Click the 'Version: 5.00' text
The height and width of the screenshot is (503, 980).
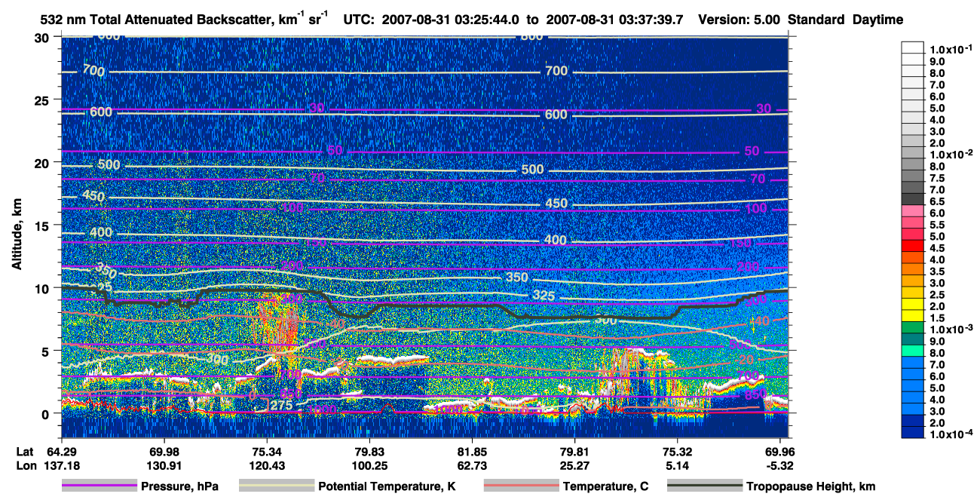(738, 20)
